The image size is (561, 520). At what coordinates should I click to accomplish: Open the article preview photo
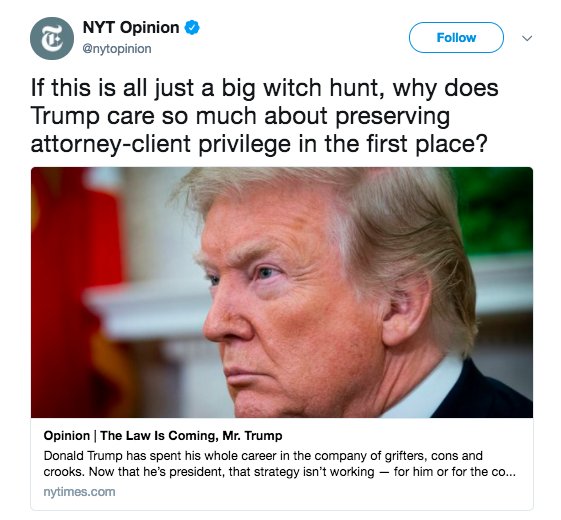(x=282, y=292)
